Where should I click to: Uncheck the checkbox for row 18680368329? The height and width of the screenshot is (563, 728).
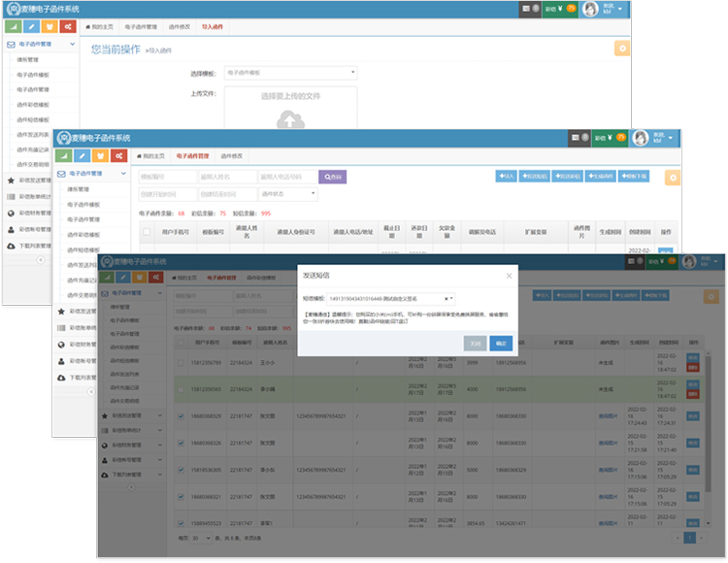point(182,415)
